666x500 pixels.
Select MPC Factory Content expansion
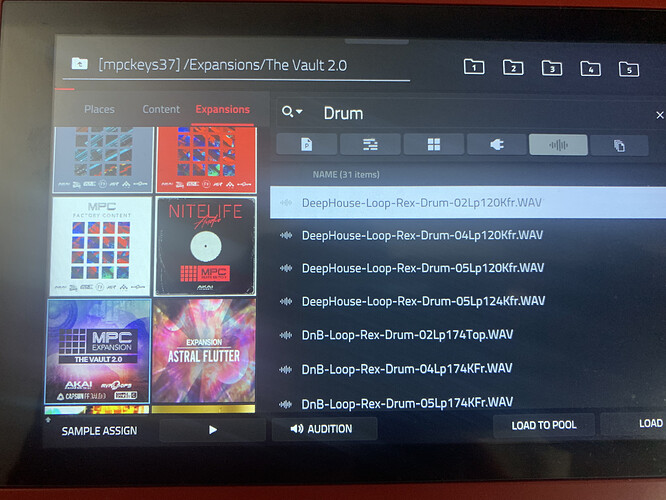101,246
